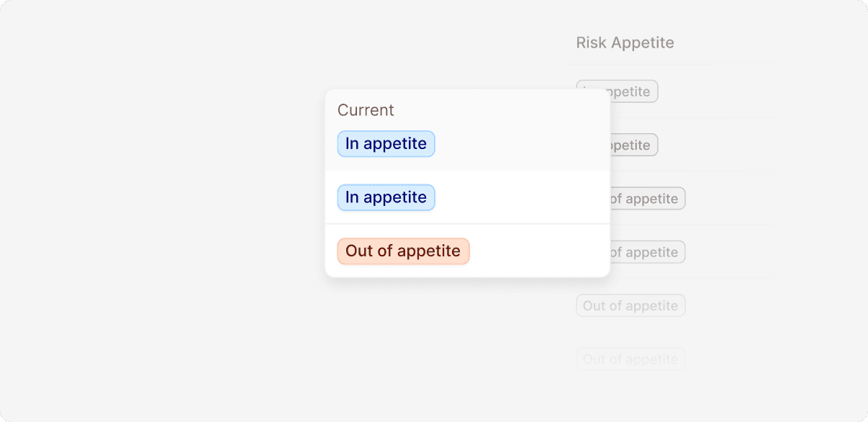Click the "Current" label in the popup
The height and width of the screenshot is (422, 868).
366,110
